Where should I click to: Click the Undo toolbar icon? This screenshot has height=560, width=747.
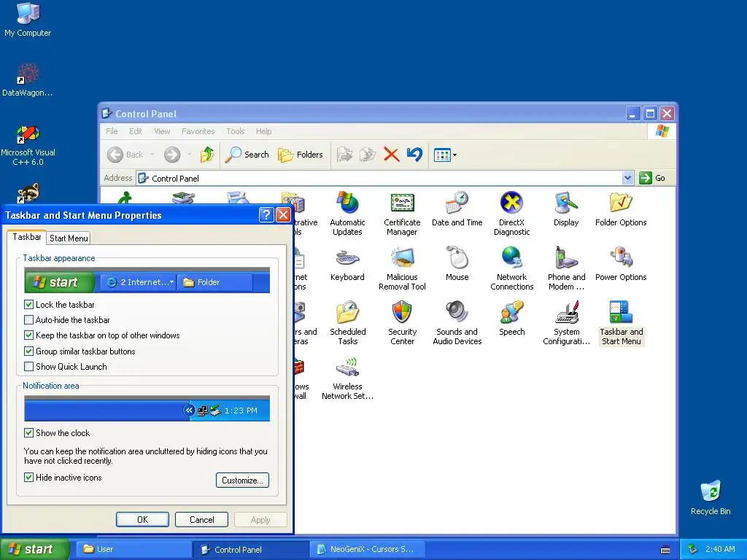click(414, 155)
